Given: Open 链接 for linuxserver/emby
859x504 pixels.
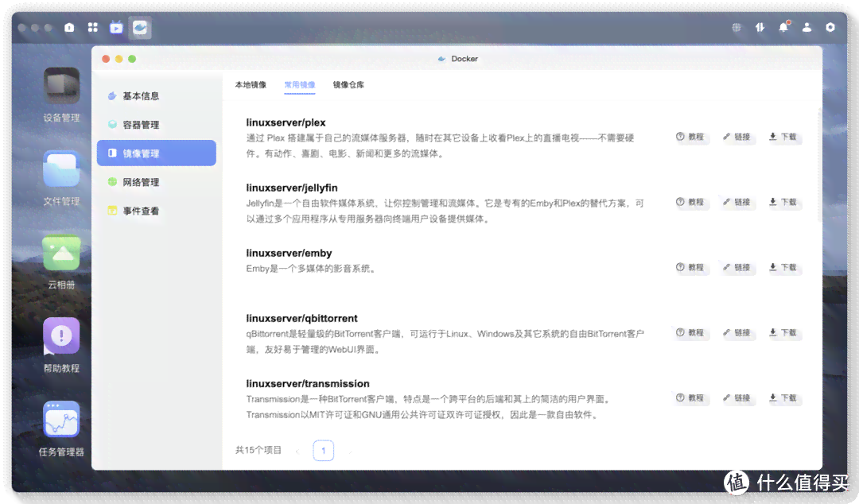Looking at the screenshot, I should coord(737,267).
